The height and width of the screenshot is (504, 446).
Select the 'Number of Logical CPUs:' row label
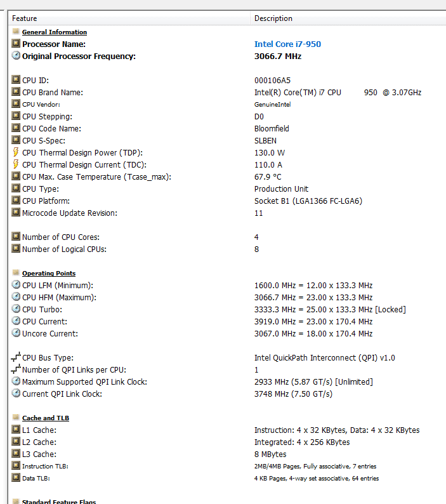point(64,249)
